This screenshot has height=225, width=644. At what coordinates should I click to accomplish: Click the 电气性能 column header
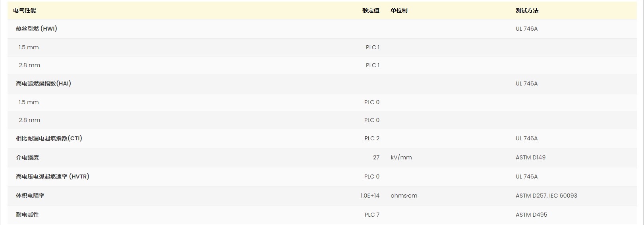[25, 11]
